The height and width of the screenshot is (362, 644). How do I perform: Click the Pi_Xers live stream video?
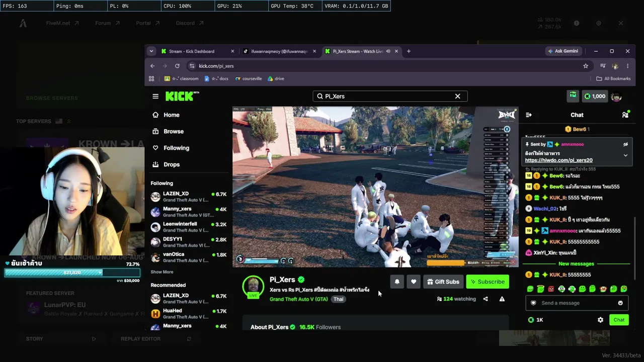(x=375, y=187)
